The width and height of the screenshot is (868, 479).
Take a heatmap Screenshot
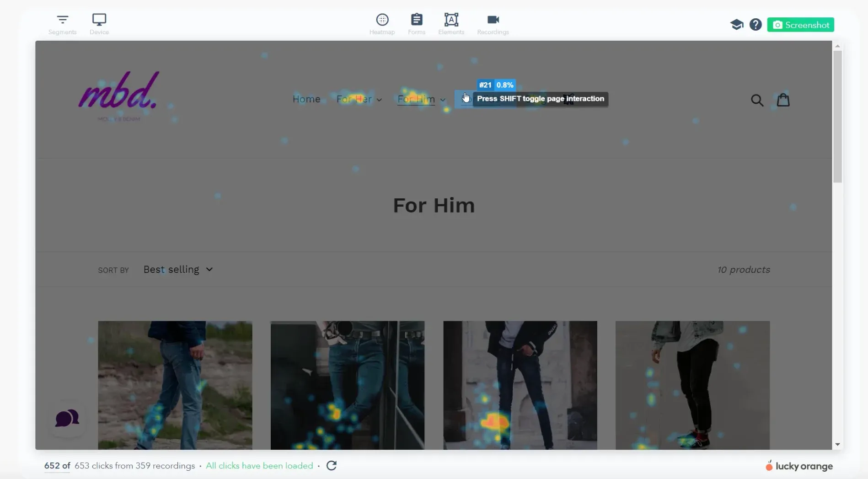[x=800, y=25]
